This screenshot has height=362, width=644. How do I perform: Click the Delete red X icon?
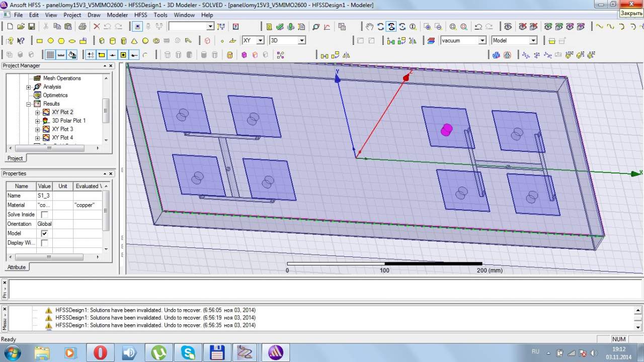tap(97, 27)
